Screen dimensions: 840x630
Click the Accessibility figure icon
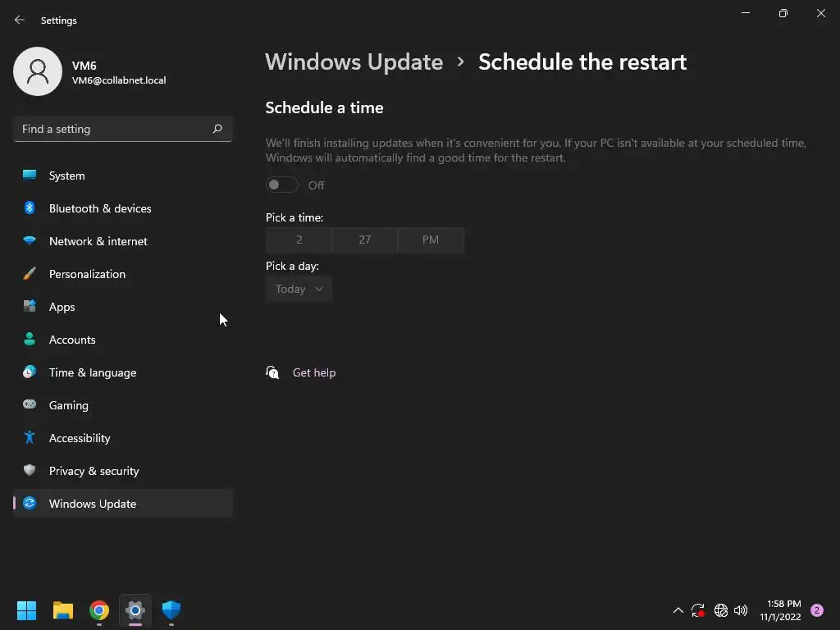(30, 438)
